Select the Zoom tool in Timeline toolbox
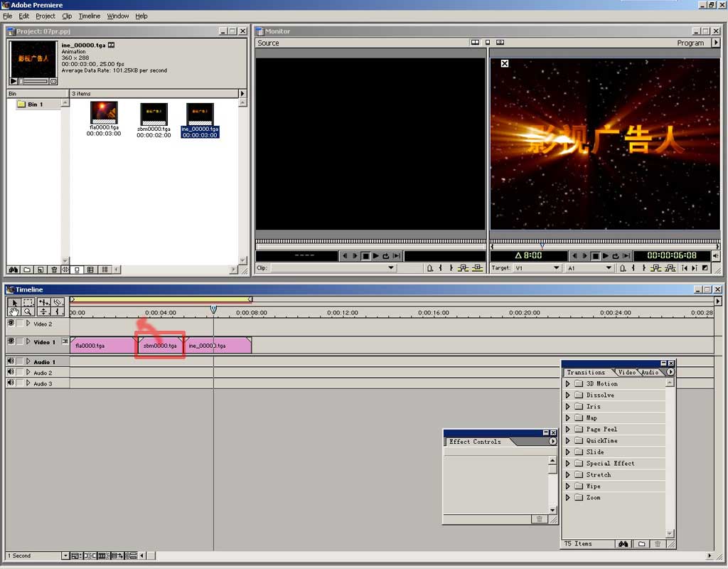The image size is (728, 569). click(28, 312)
